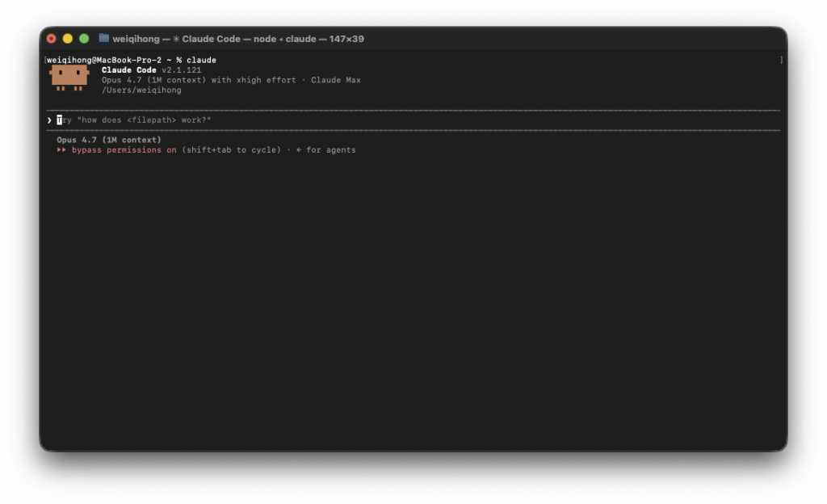Click the shell prompt 'weiqihong@MacBook-Pro-2' line
The image size is (827, 504).
(x=104, y=60)
